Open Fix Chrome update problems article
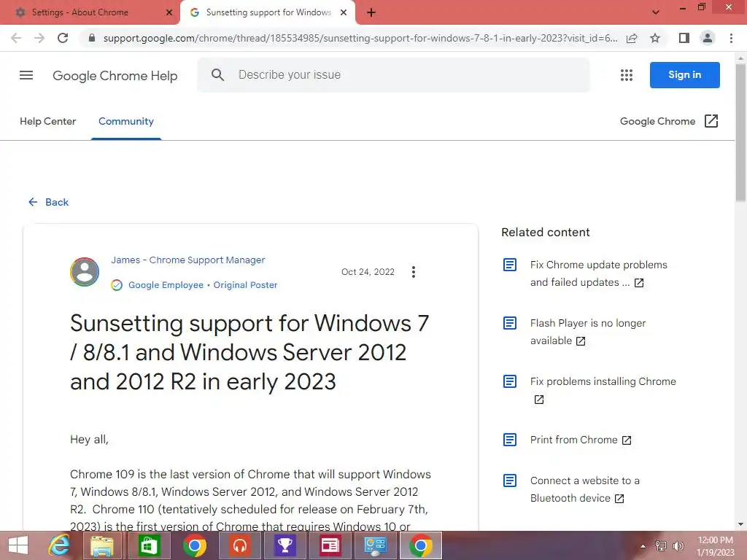The image size is (747, 560). click(x=598, y=273)
